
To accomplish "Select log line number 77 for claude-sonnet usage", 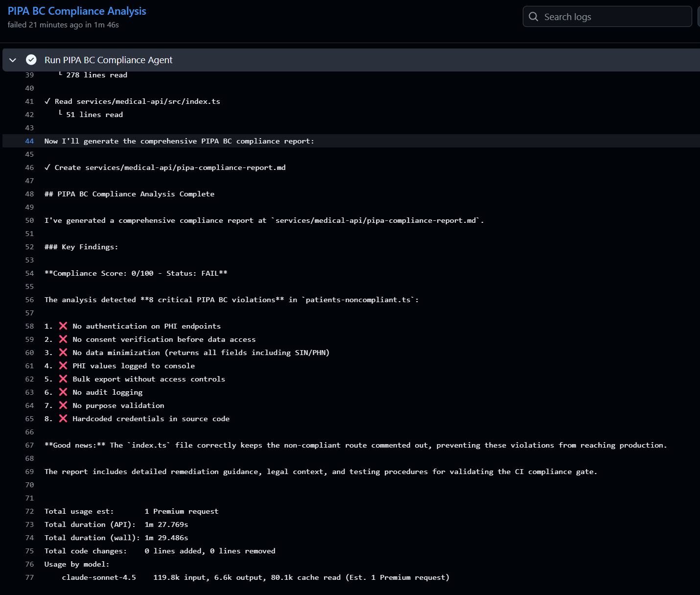I will point(29,577).
